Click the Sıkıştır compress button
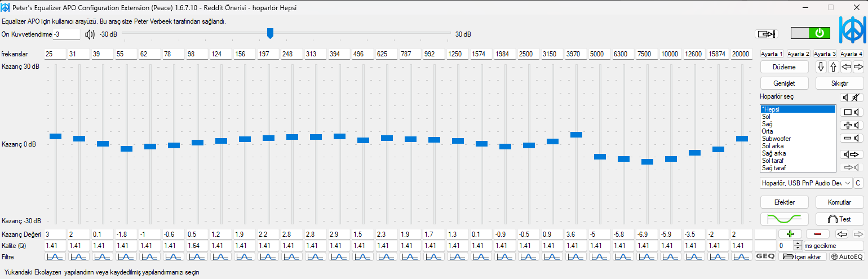This screenshot has width=868, height=279. (840, 83)
